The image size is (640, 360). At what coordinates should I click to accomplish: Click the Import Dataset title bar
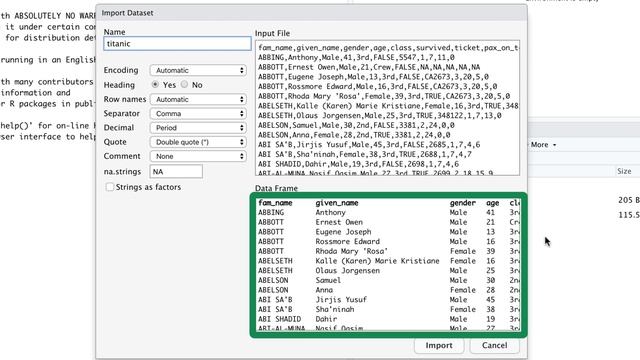click(x=311, y=13)
